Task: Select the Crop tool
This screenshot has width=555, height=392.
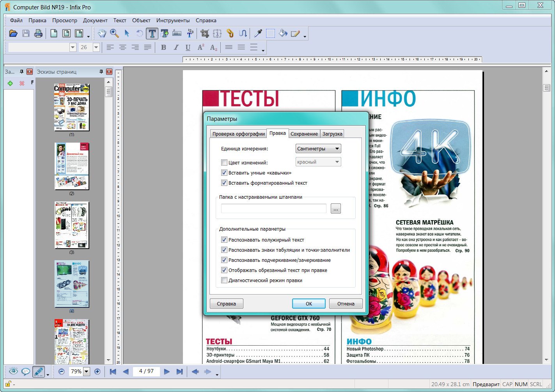Action: pos(204,34)
